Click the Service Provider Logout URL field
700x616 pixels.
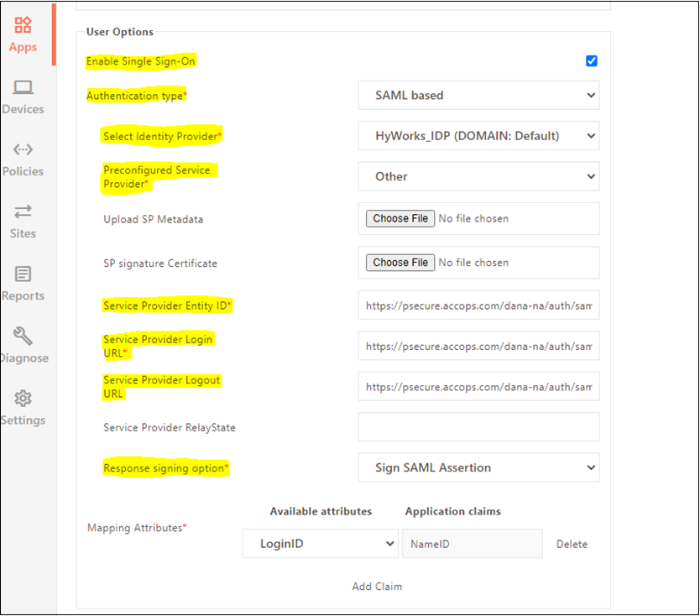(478, 387)
